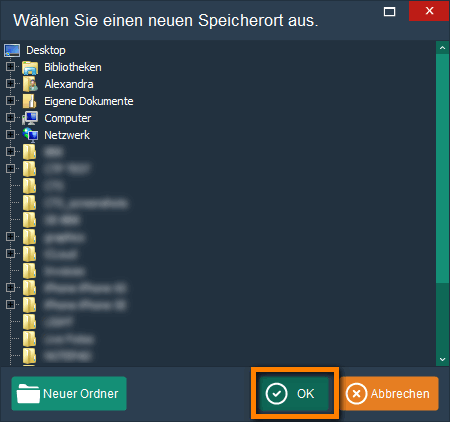Click the Desktop monitor icon
Screen dimensions: 450x422
[x=12, y=50]
